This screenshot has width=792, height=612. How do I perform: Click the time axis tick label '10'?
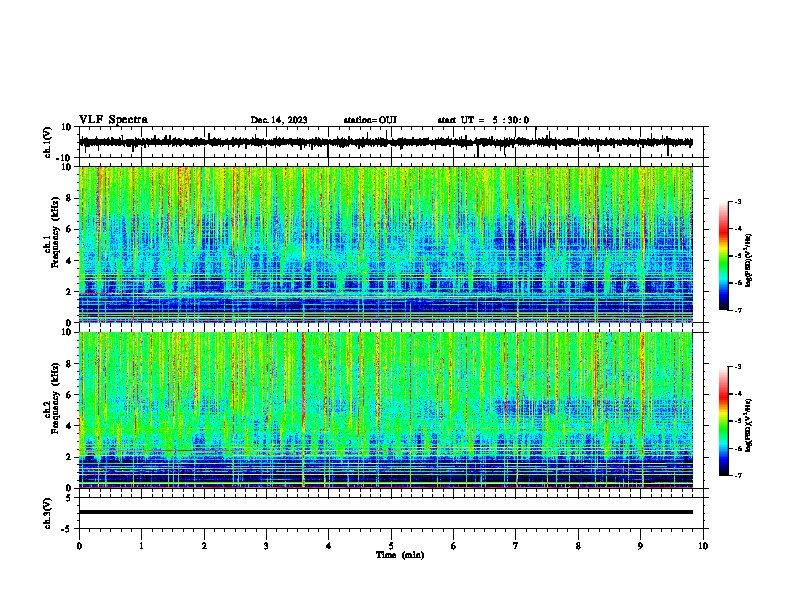(703, 546)
